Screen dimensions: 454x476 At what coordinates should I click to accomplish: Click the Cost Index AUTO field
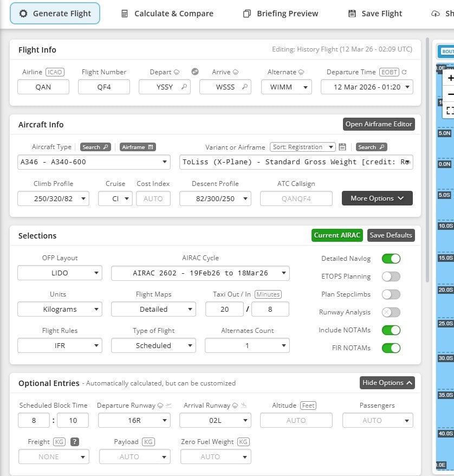(153, 198)
